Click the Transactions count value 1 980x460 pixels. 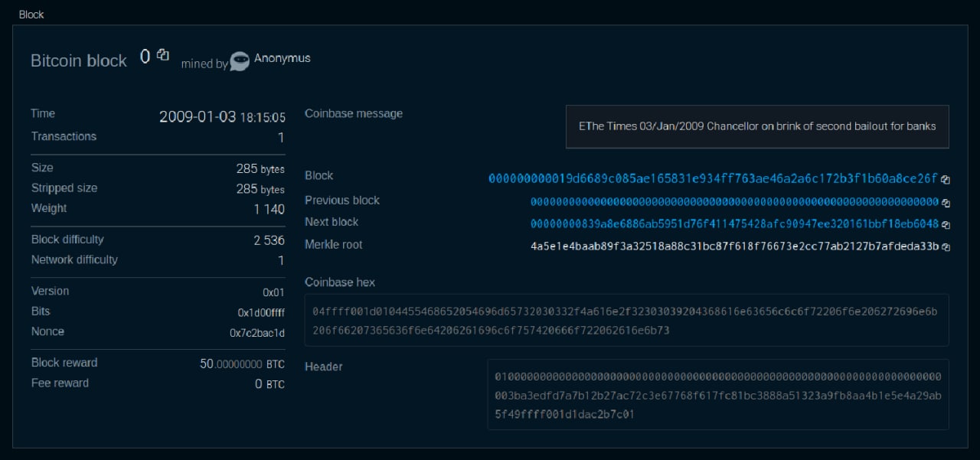(x=281, y=138)
